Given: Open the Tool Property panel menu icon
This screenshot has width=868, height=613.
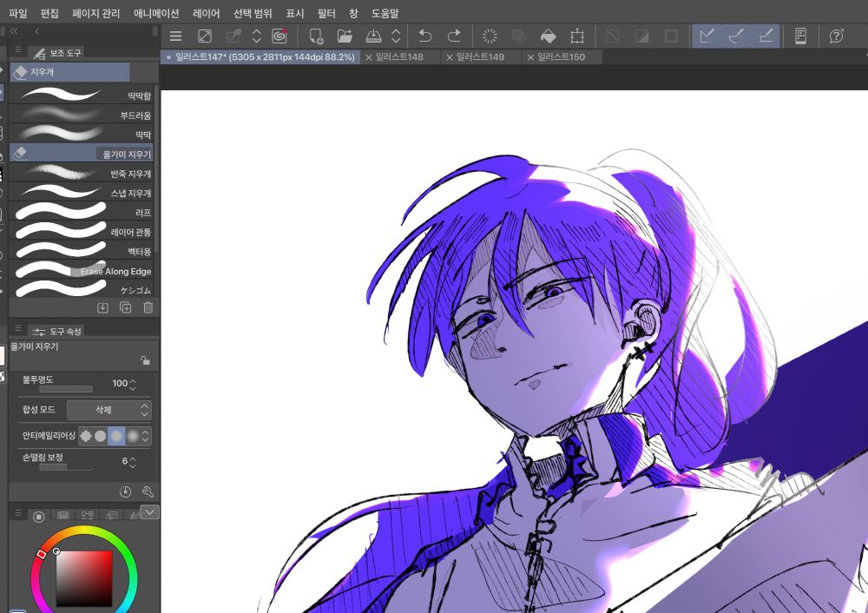Looking at the screenshot, I should (x=17, y=328).
